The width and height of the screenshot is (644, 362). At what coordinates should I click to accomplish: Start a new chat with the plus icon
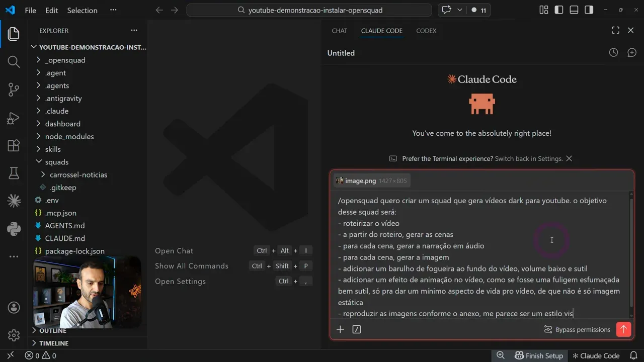[x=632, y=52]
